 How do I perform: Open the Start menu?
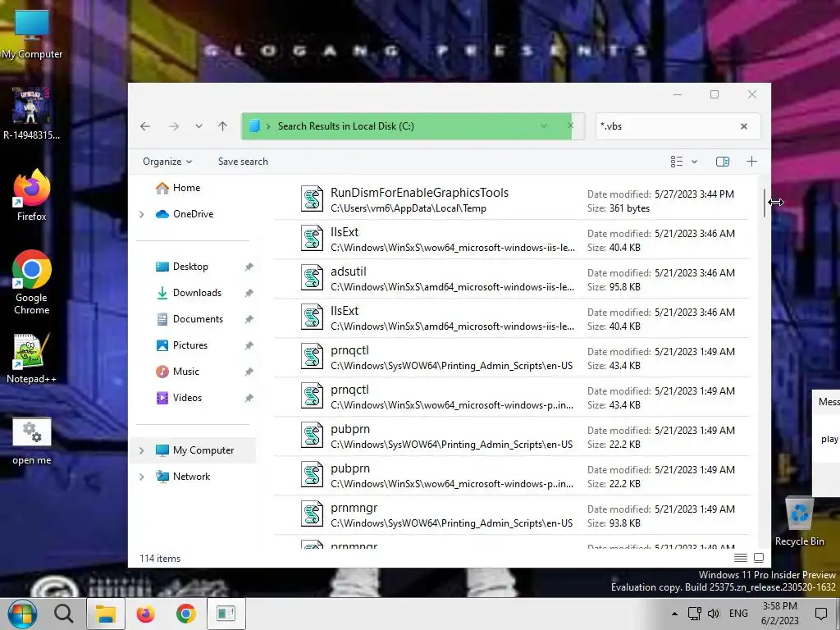click(21, 614)
